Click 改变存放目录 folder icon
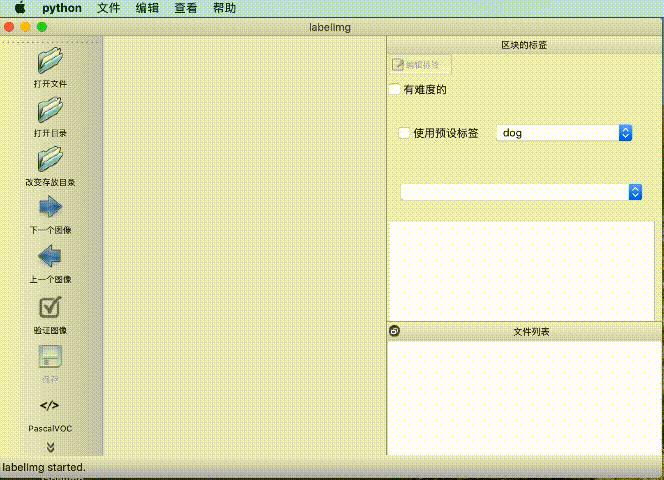Screen dimensions: 664x480 click(50, 159)
